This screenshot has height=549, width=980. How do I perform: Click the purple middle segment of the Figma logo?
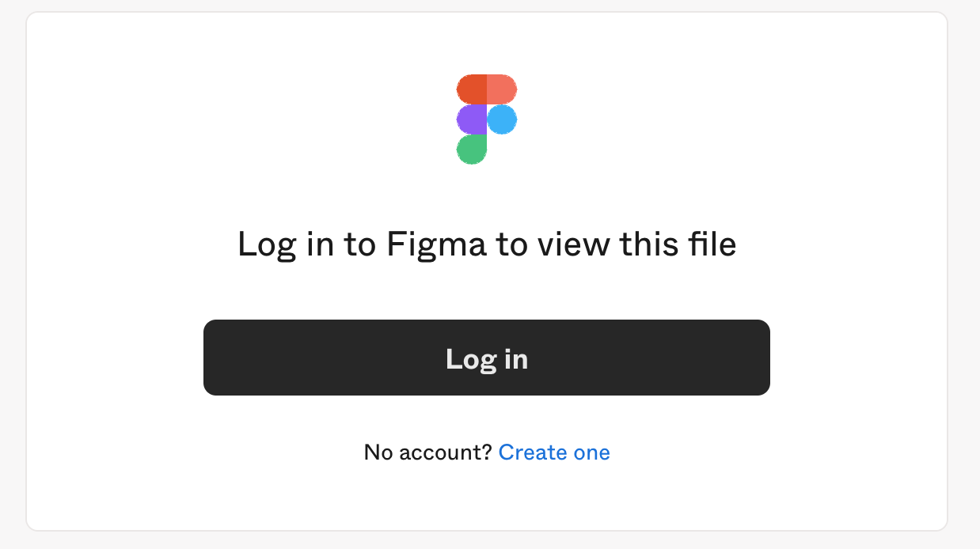472,119
